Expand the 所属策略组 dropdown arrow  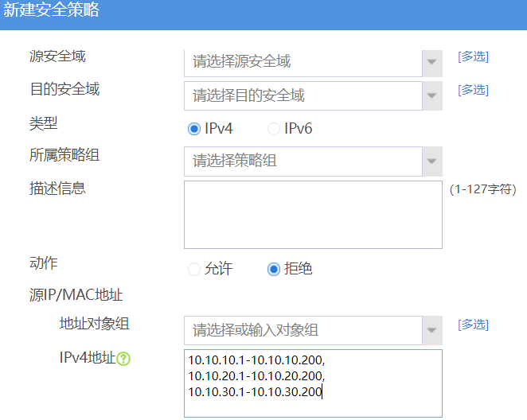coord(432,161)
